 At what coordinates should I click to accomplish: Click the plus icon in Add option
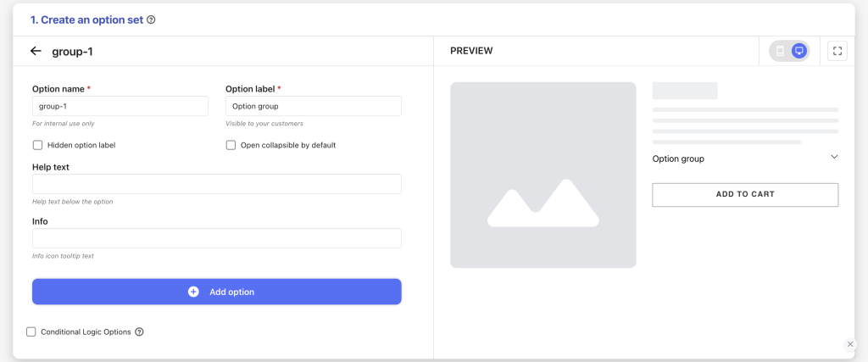[193, 292]
